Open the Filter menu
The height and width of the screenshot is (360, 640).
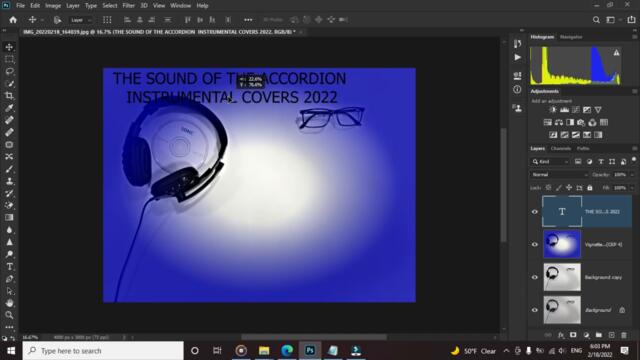128,6
